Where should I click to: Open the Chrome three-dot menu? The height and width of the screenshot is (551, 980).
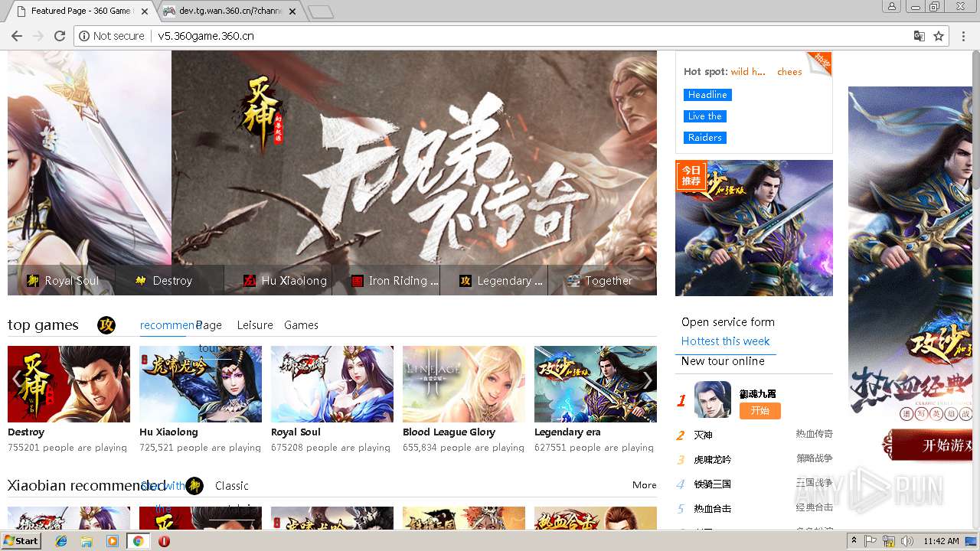coord(963,36)
